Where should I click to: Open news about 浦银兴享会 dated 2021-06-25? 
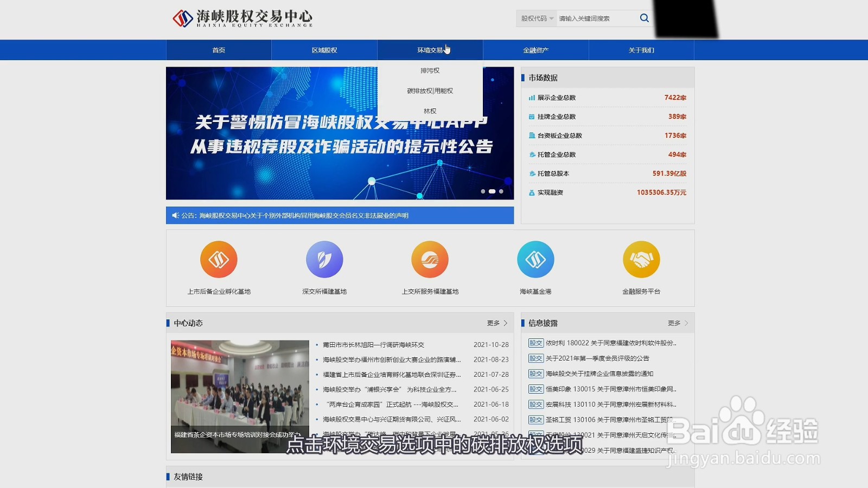(x=390, y=389)
